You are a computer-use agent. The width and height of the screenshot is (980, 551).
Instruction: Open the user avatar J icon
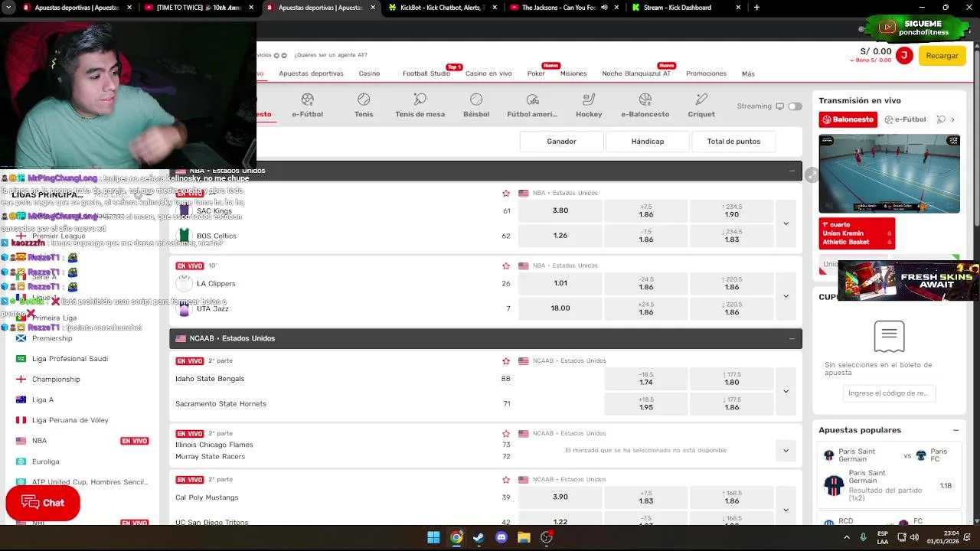point(904,55)
